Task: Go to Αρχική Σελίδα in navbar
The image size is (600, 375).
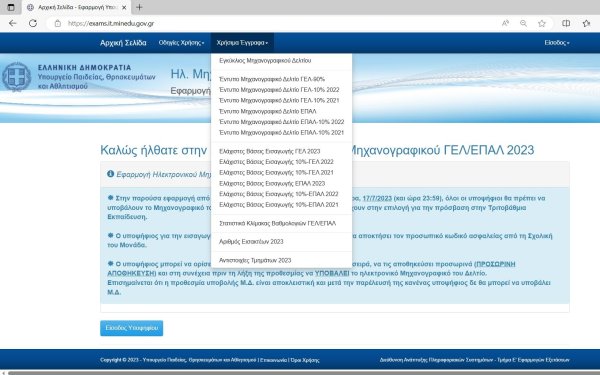Action: click(123, 43)
